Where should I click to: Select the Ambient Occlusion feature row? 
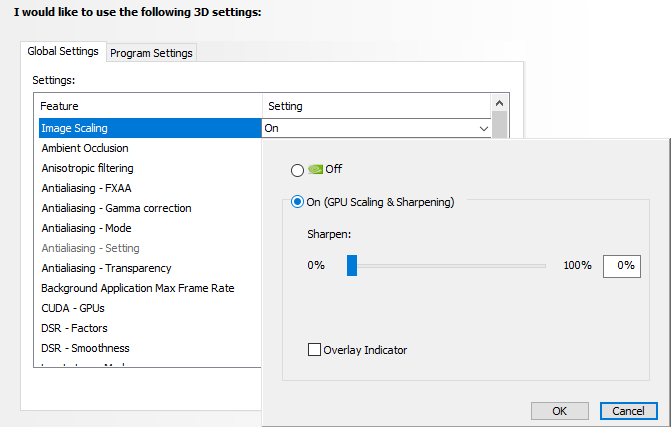[x=84, y=148]
